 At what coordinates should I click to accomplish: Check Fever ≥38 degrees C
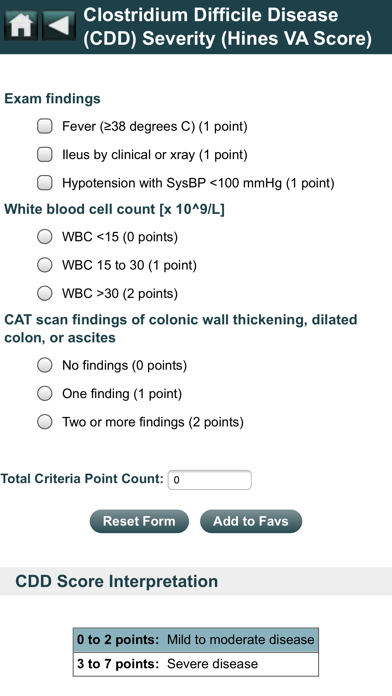(44, 127)
